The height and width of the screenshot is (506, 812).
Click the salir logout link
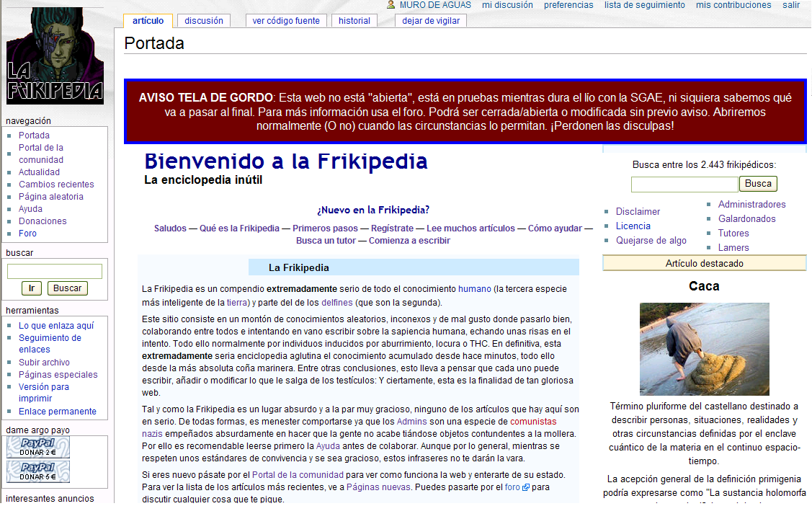[791, 5]
